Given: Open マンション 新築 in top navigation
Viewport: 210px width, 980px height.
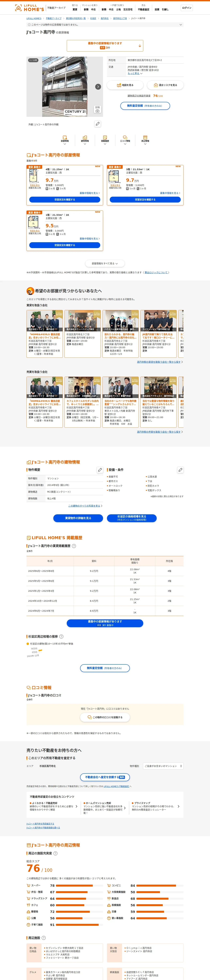Looking at the screenshot, I should coord(86,9).
